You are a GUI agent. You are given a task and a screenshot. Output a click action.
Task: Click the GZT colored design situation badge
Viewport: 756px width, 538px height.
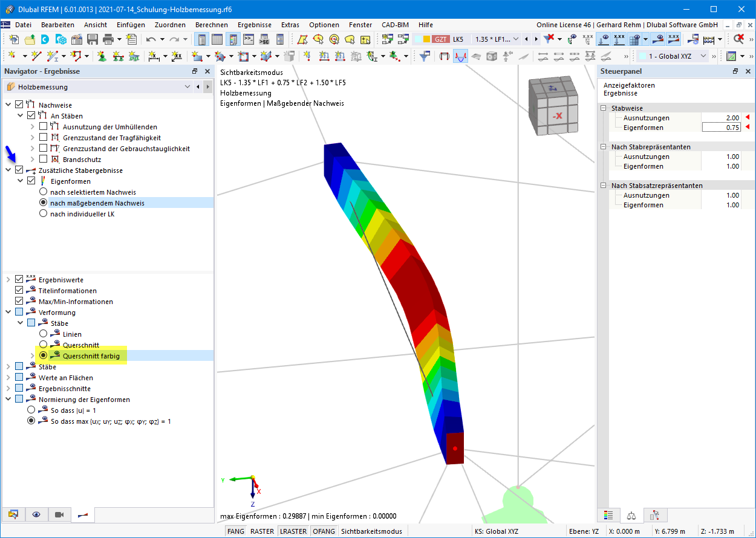441,39
